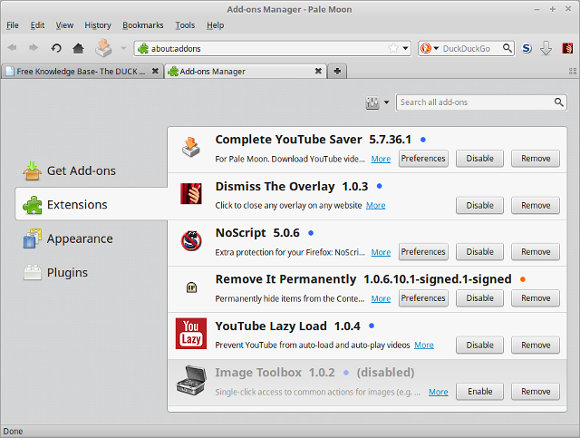
Task: Open the home page
Action: (78, 48)
